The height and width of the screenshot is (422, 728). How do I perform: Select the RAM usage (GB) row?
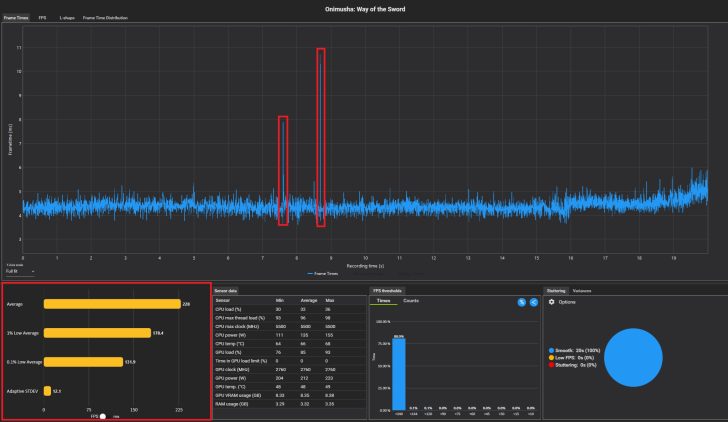pos(290,404)
